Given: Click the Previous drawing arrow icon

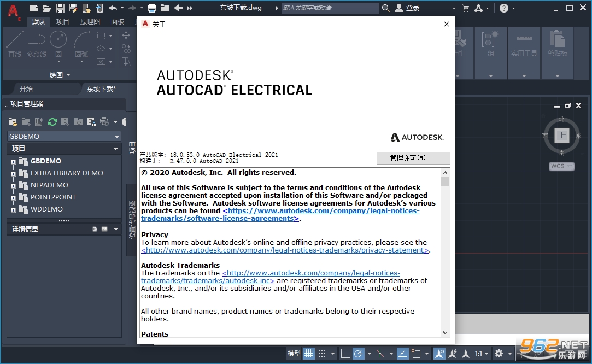Looking at the screenshot, I should click(x=178, y=8).
